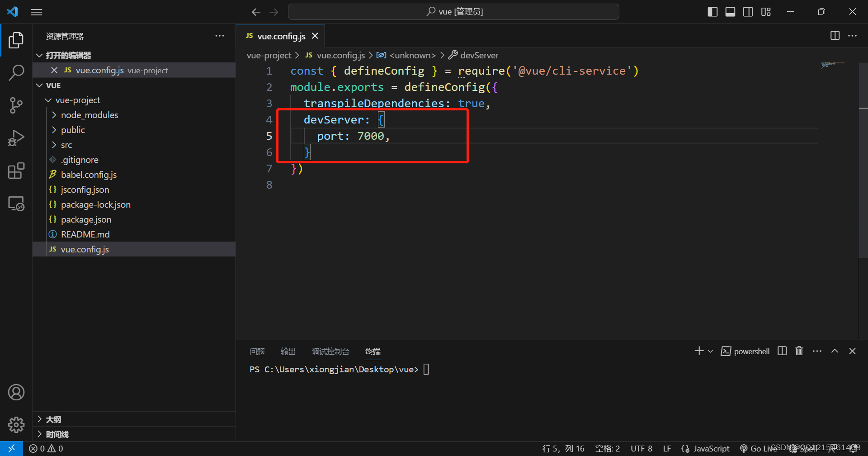The image size is (868, 456).
Task: Open the customize layout icon
Action: 766,12
